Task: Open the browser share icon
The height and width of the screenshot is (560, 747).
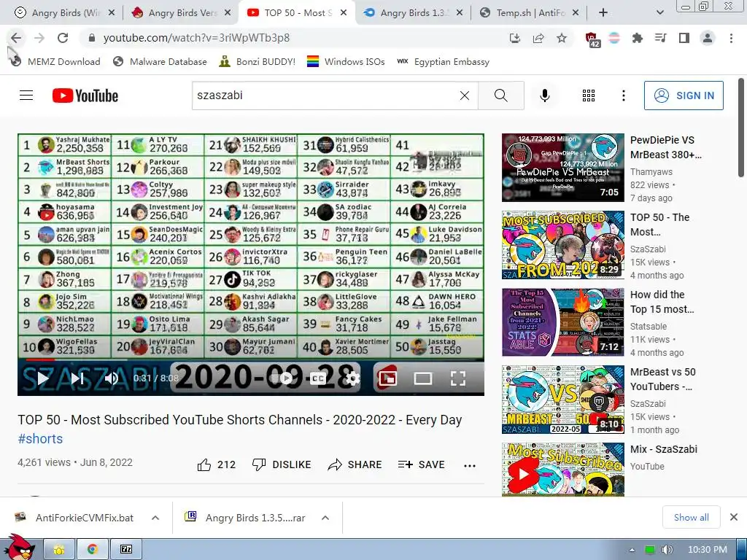Action: point(538,38)
